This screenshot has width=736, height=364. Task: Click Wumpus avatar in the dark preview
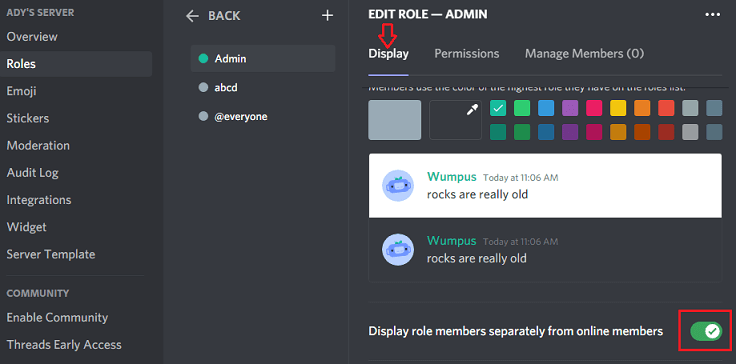(398, 249)
